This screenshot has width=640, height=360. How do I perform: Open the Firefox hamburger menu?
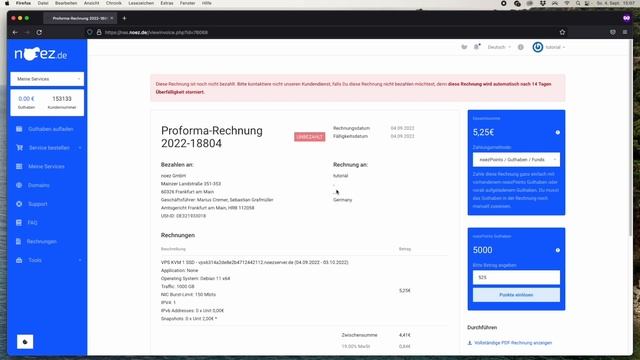(625, 32)
